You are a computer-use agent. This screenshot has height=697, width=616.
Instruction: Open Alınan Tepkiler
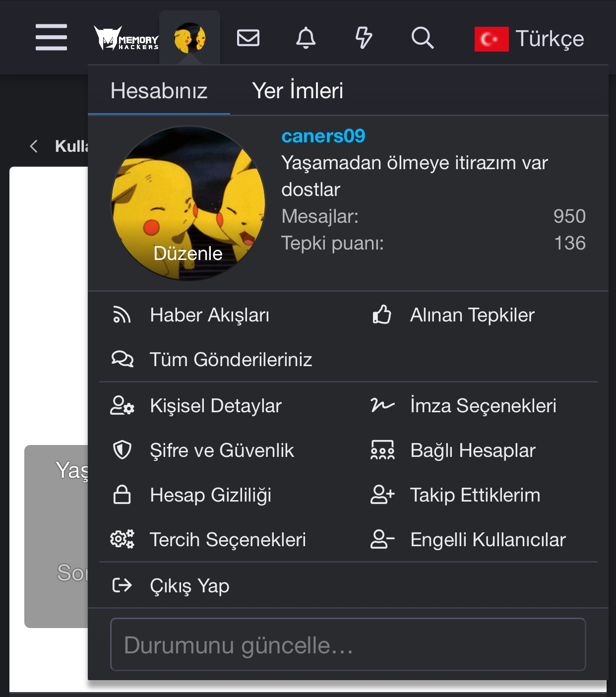coord(472,315)
